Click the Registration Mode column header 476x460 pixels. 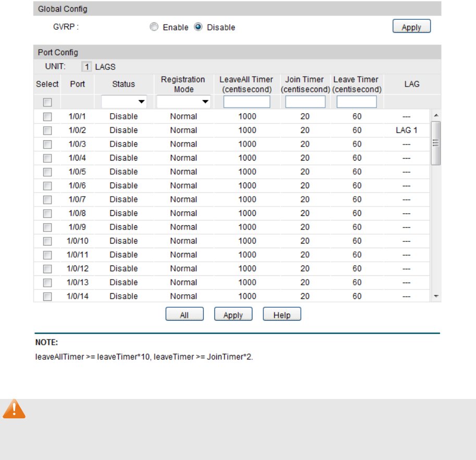(x=183, y=84)
